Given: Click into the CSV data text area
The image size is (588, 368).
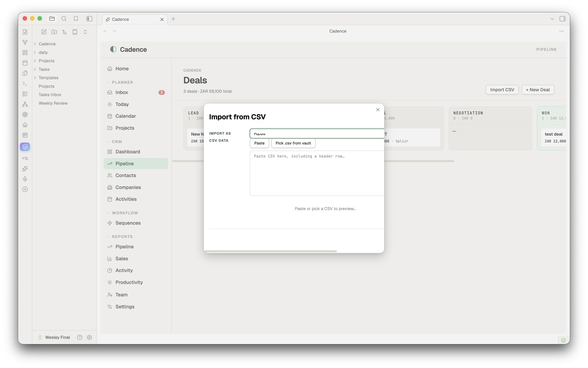Looking at the screenshot, I should click(x=317, y=173).
